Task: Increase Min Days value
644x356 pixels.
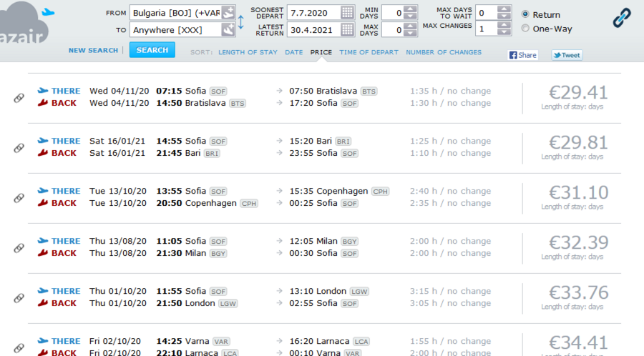Action: pos(410,9)
